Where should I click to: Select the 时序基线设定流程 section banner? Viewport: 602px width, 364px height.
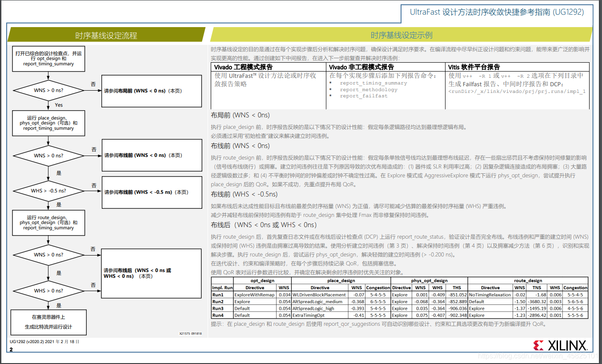(x=106, y=36)
